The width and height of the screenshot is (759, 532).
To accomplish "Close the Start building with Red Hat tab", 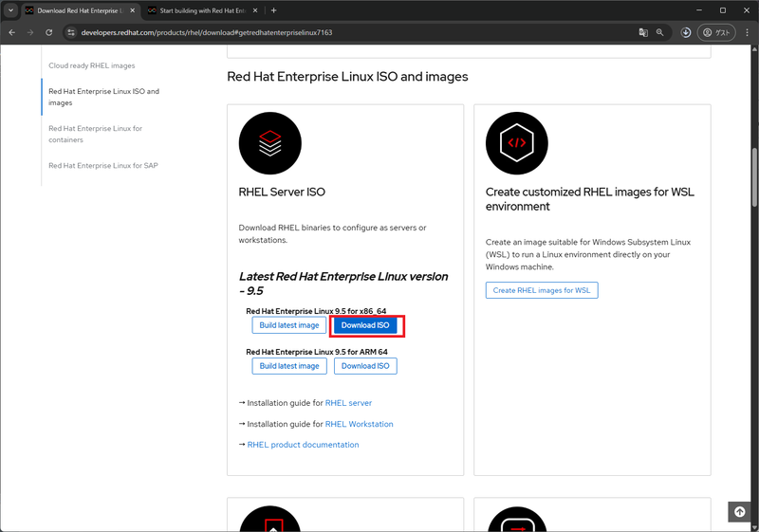I will [255, 10].
